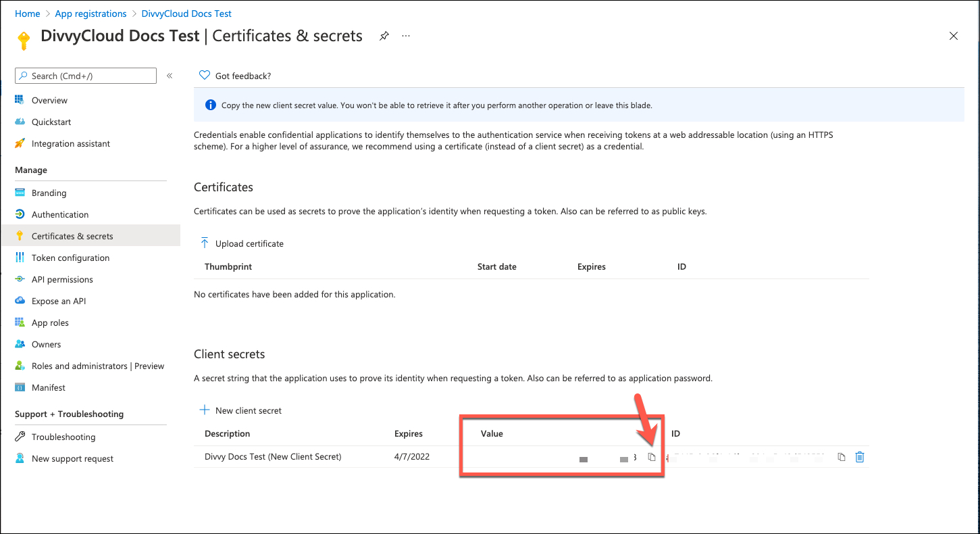Viewport: 980px width, 534px height.
Task: Copy the client secret value
Action: click(x=652, y=457)
